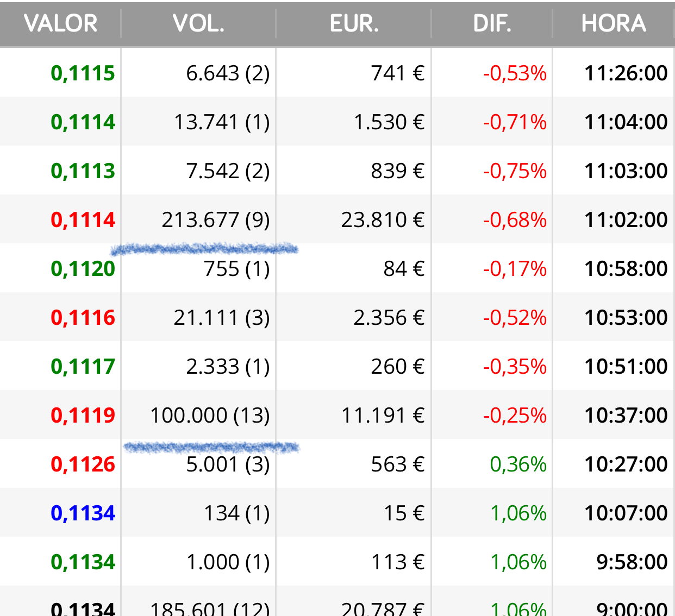
Task: Click the 100.000 (13) volume cell
Action: point(210,416)
